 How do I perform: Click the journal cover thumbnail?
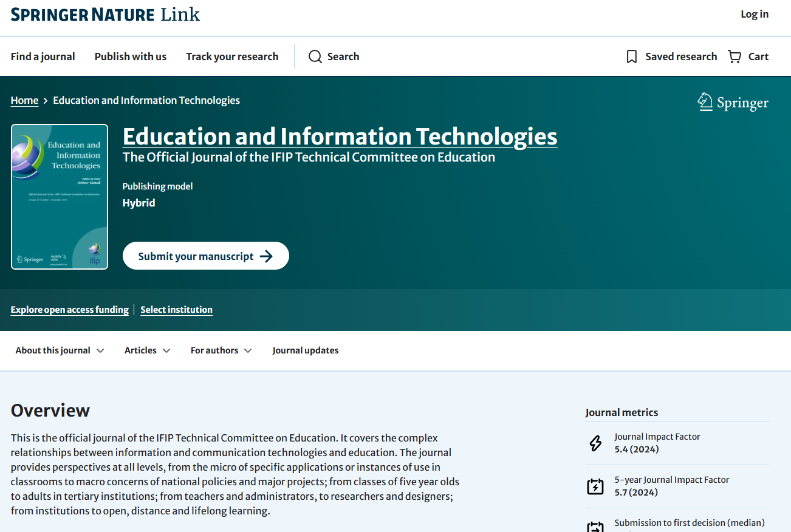60,197
